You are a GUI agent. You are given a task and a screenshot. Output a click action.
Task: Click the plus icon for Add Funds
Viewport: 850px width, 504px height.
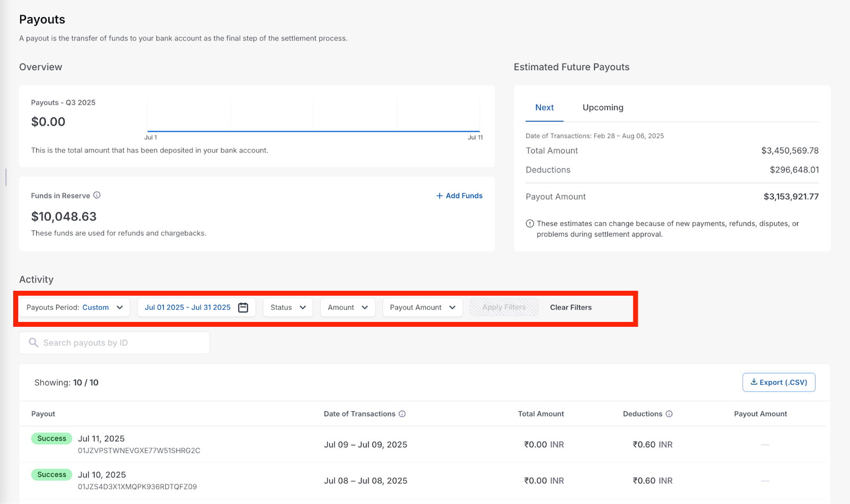(x=439, y=196)
